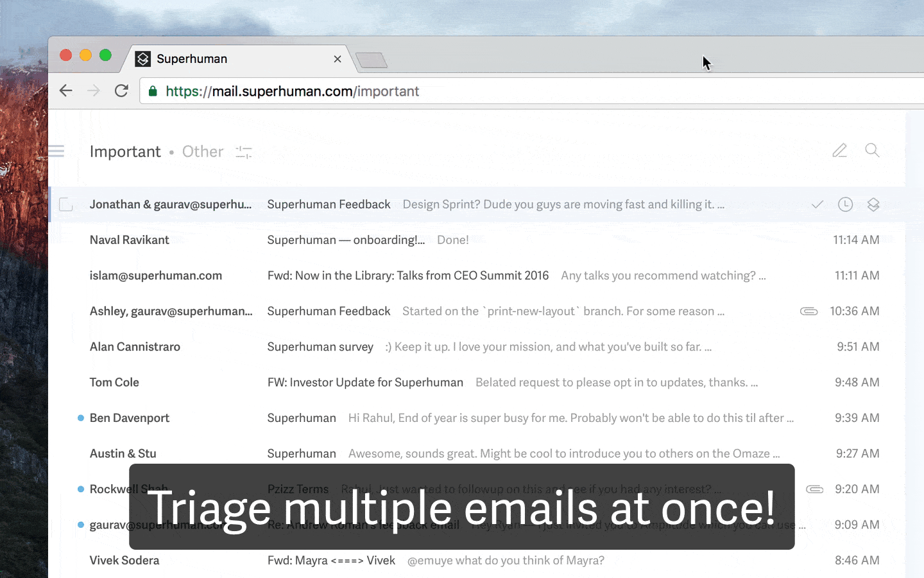Screen dimensions: 924x578
Task: Close the Superhuman browser tab
Action: tap(338, 59)
